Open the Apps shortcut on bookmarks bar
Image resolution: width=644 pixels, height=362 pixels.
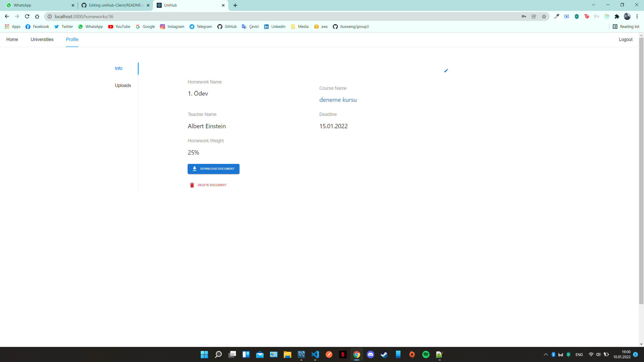(x=12, y=26)
